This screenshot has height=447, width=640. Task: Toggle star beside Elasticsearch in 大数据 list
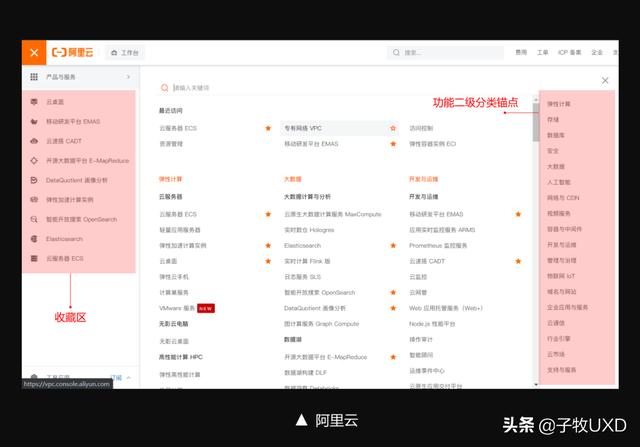coord(393,245)
